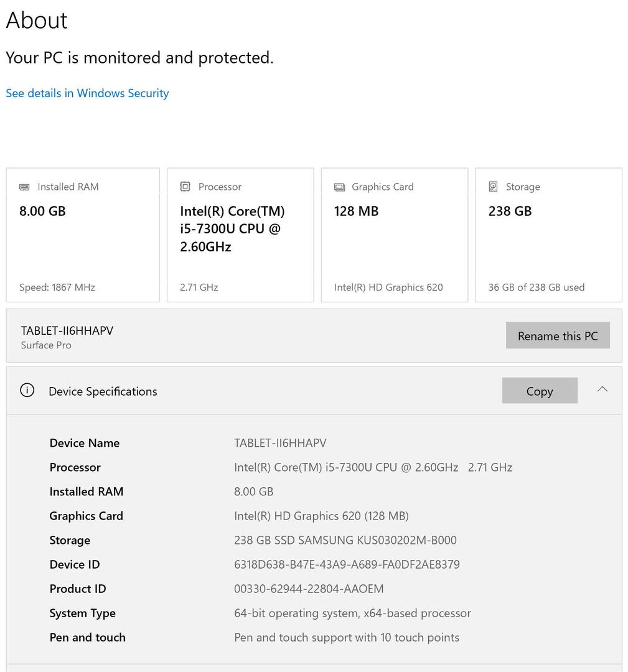Copy the device specifications

(x=539, y=391)
